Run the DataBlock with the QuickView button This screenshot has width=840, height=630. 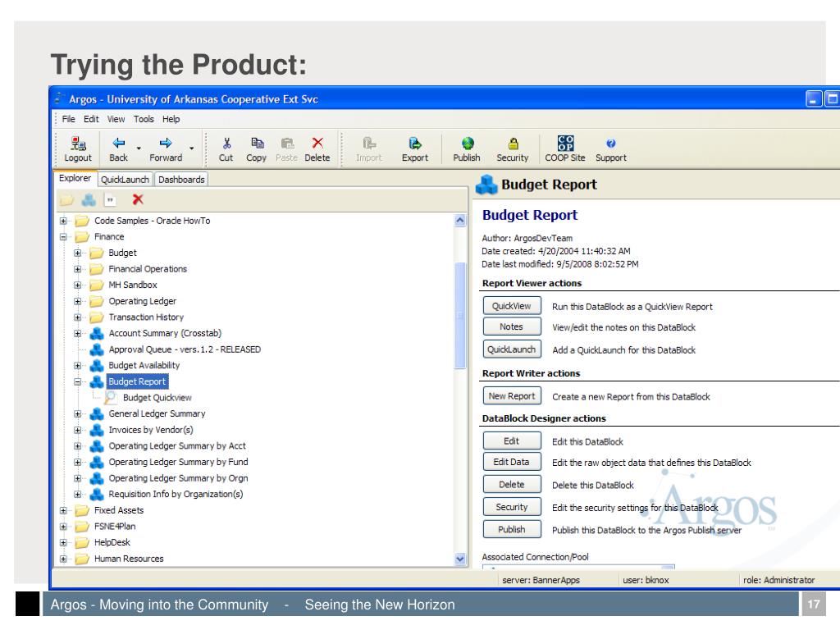coord(512,306)
